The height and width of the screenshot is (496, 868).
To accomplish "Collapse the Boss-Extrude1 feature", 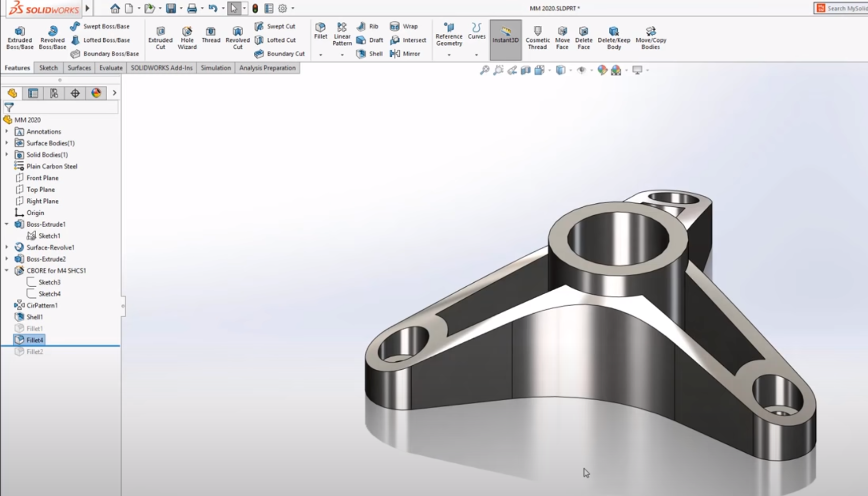I will point(6,224).
